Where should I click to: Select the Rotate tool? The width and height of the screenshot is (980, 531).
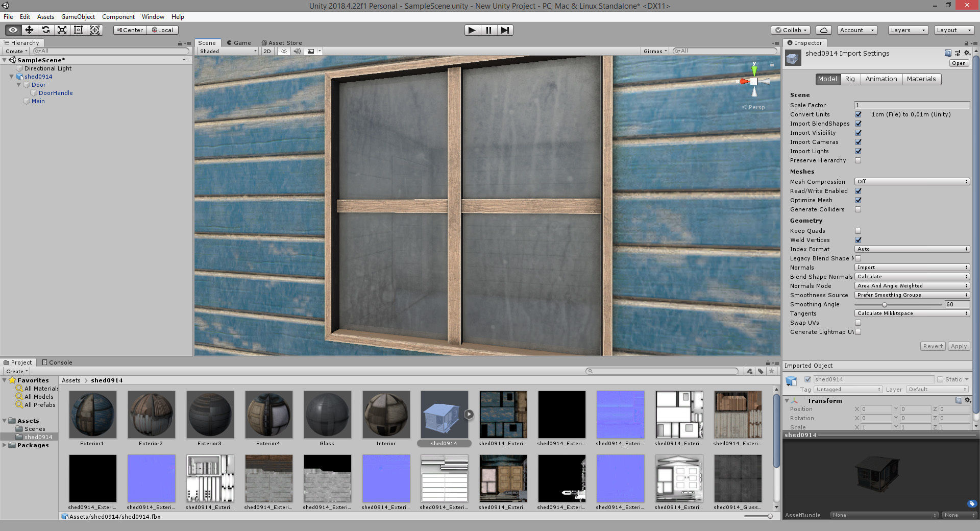[45, 30]
